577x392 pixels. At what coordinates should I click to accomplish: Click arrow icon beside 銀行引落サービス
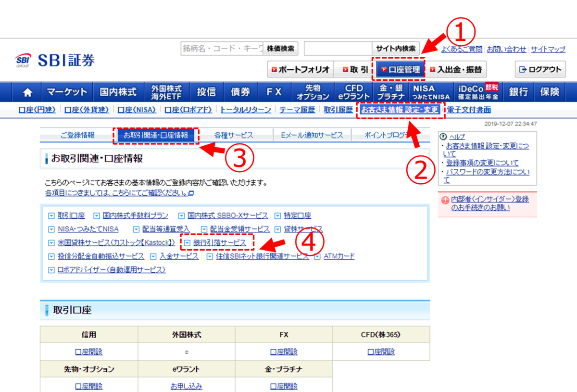pos(187,243)
